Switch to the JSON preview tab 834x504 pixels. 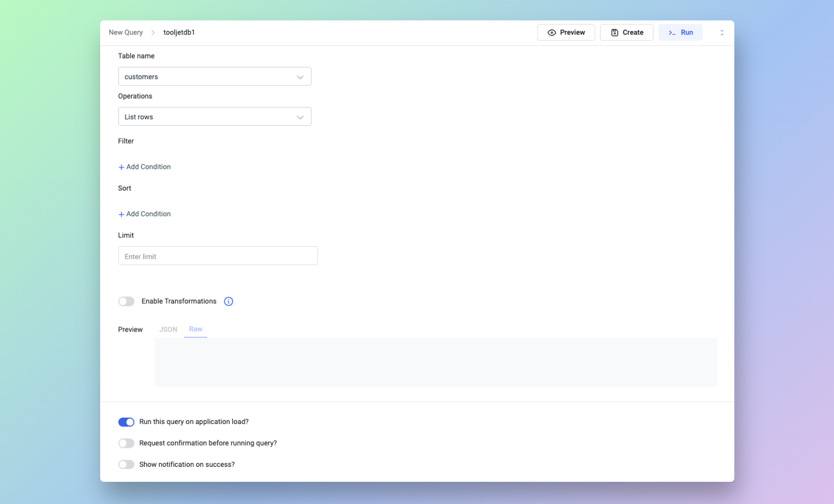[168, 329]
